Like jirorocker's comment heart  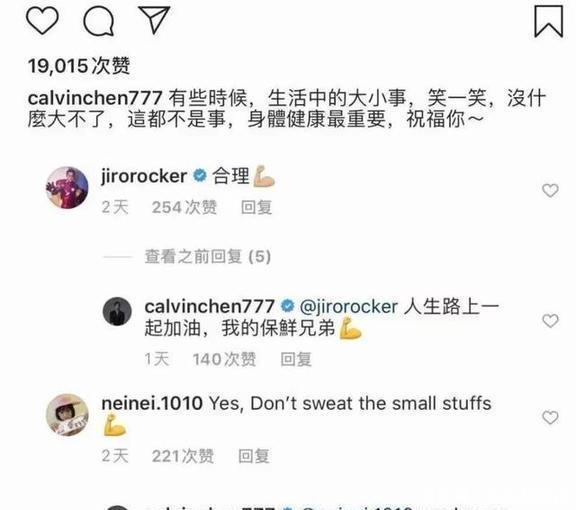pos(550,190)
